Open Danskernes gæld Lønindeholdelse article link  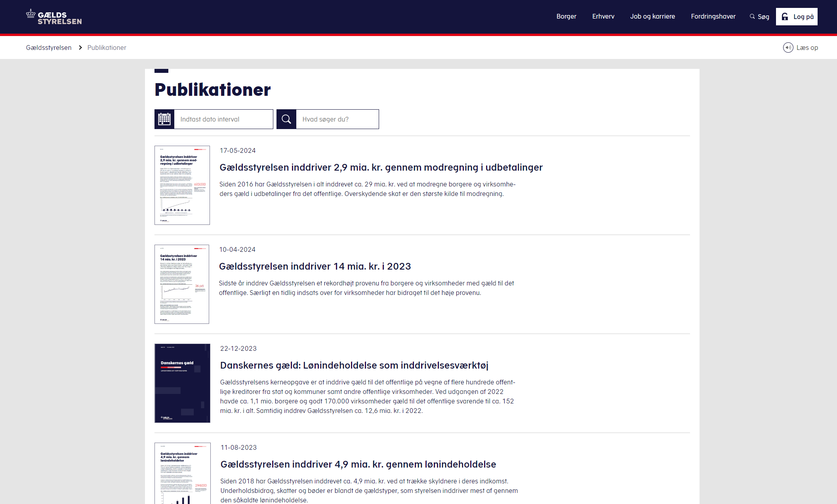point(354,365)
